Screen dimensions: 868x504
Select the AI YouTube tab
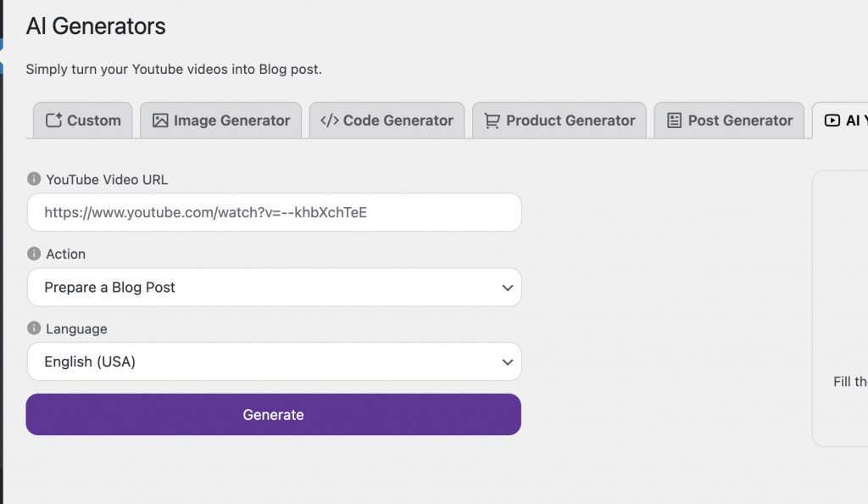(840, 120)
